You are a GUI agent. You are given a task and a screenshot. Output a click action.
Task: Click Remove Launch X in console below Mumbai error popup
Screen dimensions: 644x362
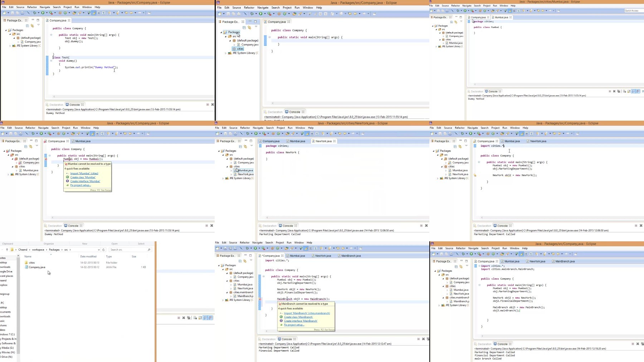pyautogui.click(x=211, y=226)
